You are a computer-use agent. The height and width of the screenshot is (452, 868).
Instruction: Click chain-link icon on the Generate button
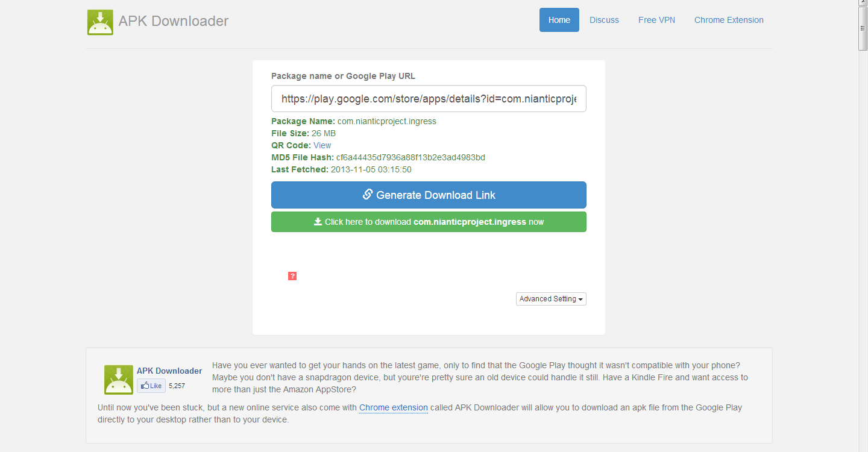pos(367,195)
